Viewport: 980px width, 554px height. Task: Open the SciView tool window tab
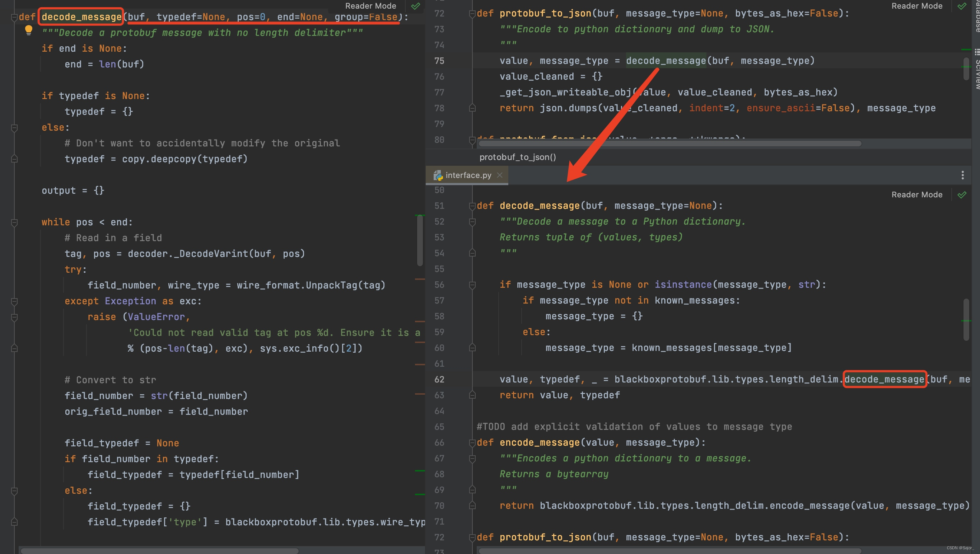[976, 69]
